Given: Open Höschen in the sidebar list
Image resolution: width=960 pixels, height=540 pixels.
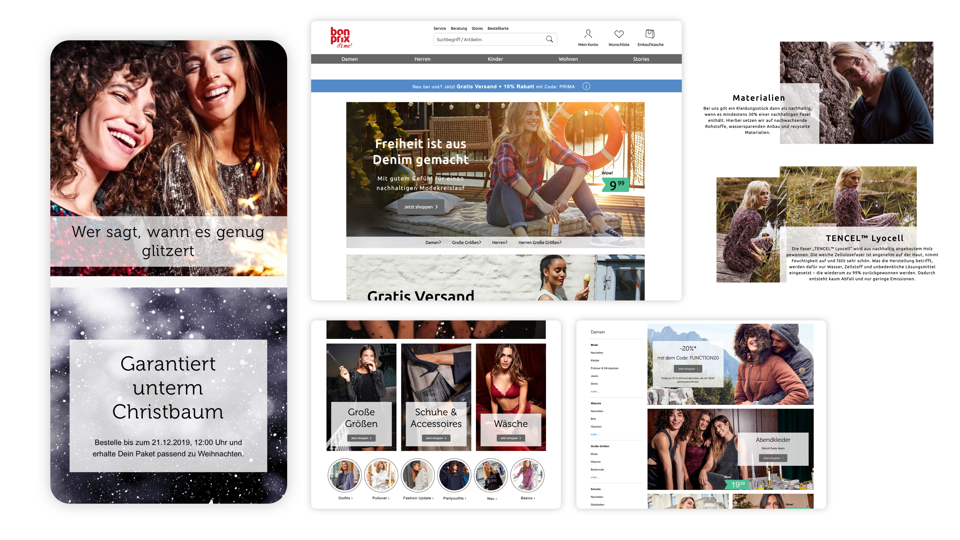Looking at the screenshot, I should (x=596, y=427).
